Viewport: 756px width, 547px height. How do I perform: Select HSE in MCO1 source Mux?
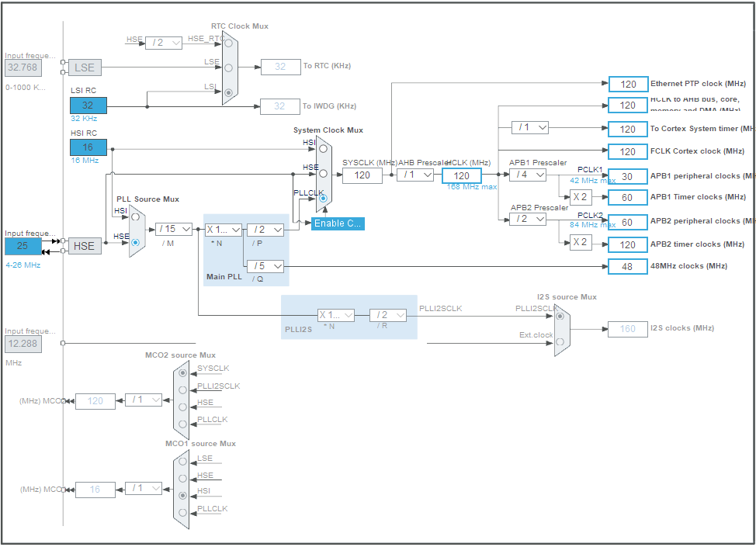pyautogui.click(x=182, y=479)
